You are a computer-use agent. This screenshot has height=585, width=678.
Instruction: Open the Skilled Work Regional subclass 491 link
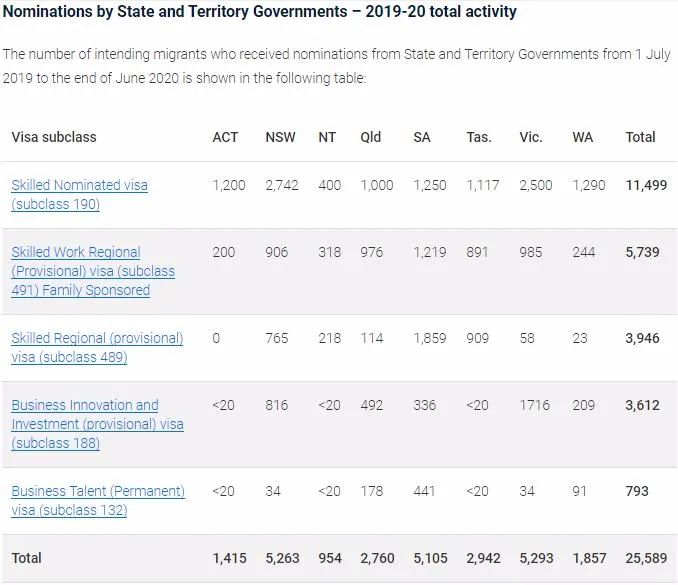click(93, 271)
